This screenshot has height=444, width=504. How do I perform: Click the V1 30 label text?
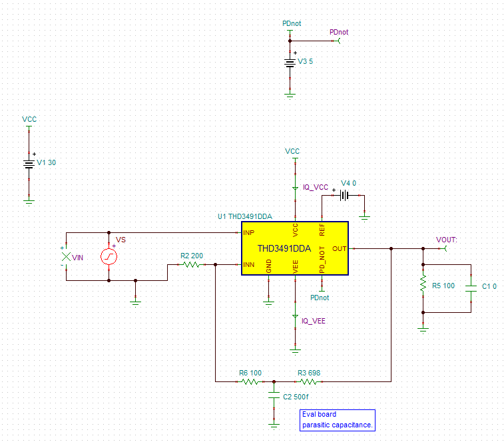(x=47, y=162)
